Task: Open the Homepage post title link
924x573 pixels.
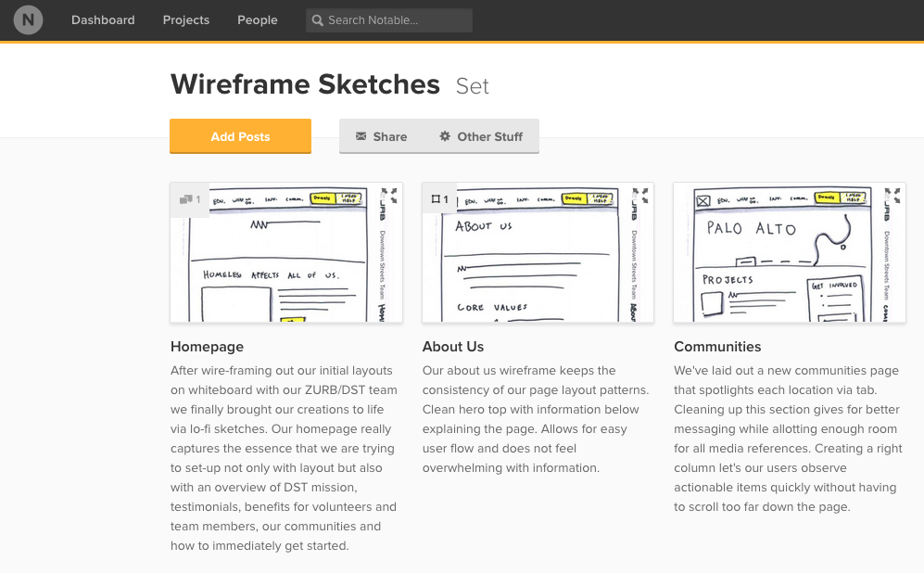Action: coord(207,346)
